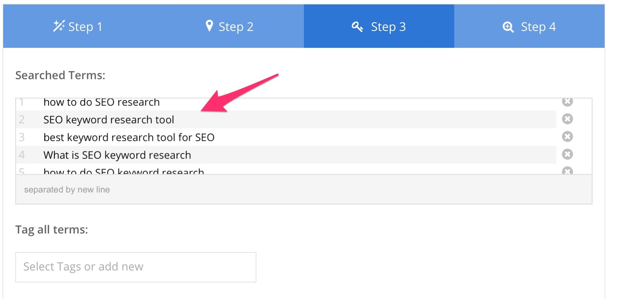Click the 'best keyword research tool for SEO' text
Image resolution: width=644 pixels, height=299 pixels.
[x=129, y=138]
